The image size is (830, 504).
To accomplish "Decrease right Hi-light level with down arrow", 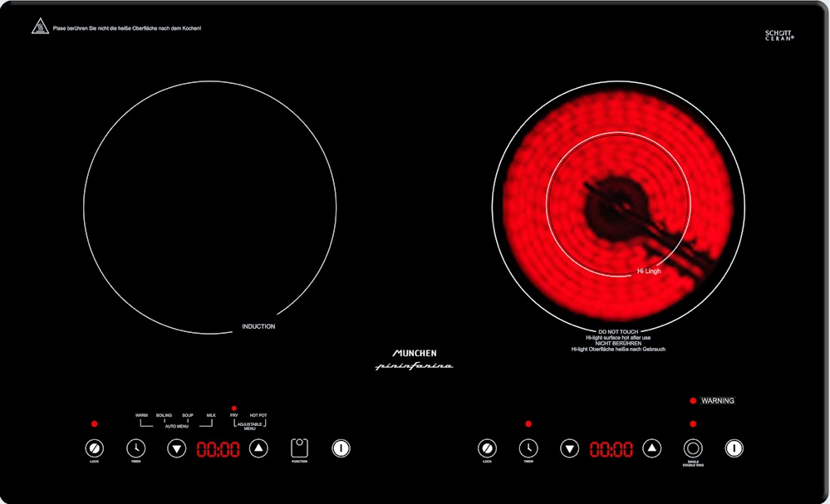I will [569, 448].
